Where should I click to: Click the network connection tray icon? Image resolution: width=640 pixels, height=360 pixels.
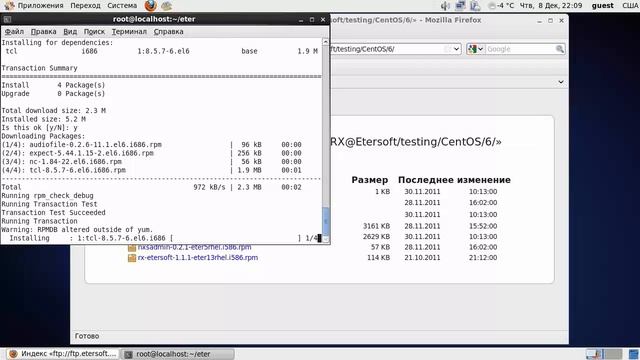point(460,6)
